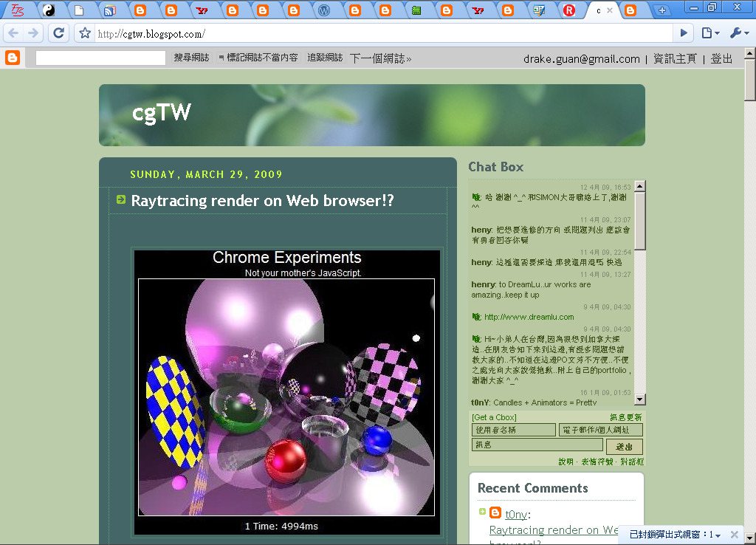The height and width of the screenshot is (545, 756).
Task: Click 標記網誌不當內容 flag blog button
Action: pos(258,58)
